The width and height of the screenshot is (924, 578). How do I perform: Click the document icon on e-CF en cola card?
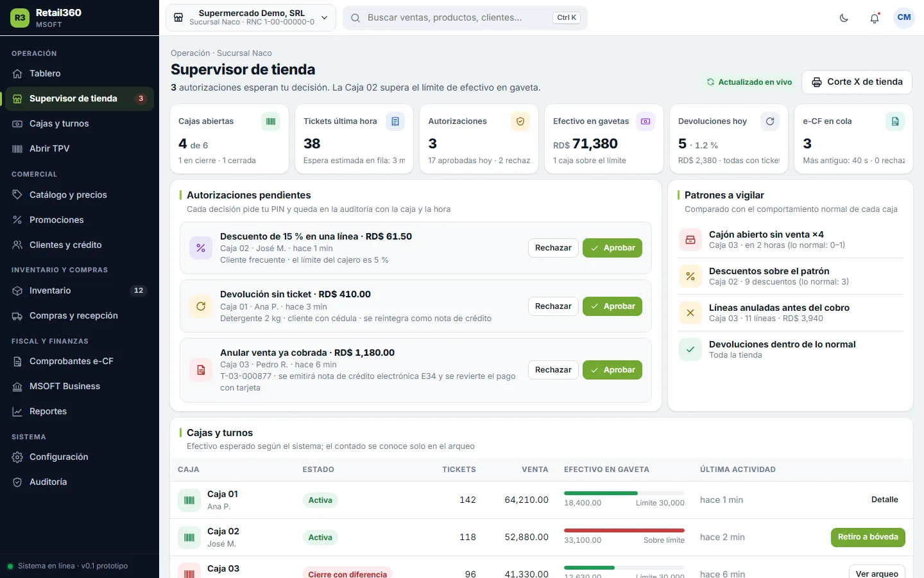(x=895, y=121)
